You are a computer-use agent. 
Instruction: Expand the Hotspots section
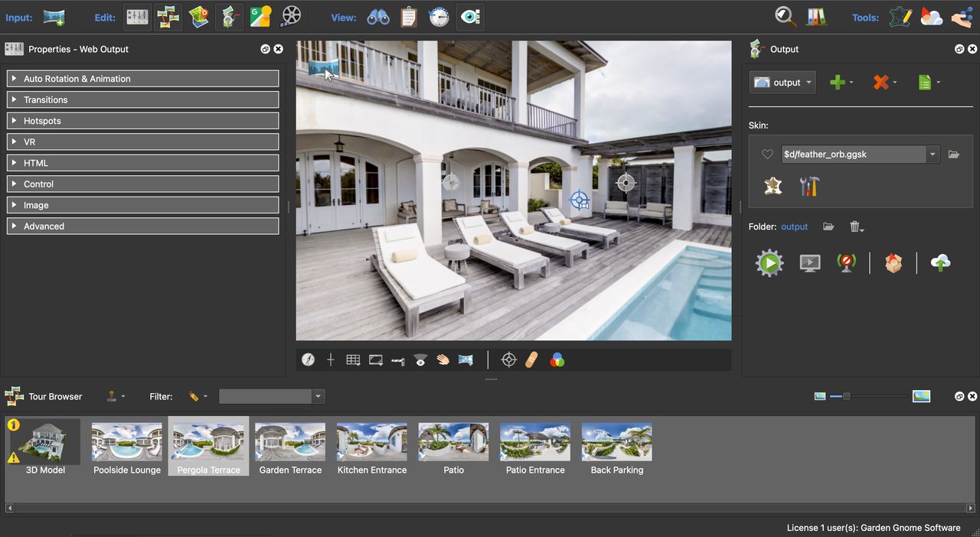142,121
